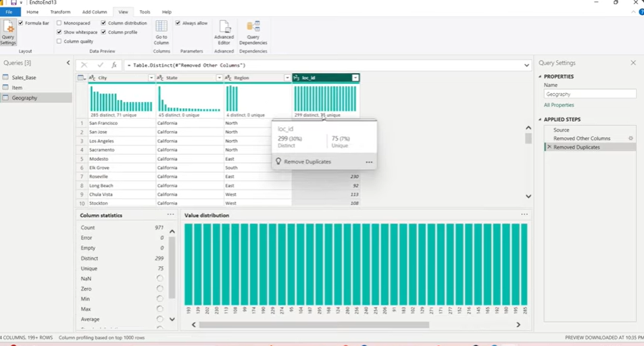
Task: Open the Region column filter dropdown
Action: pos(287,78)
